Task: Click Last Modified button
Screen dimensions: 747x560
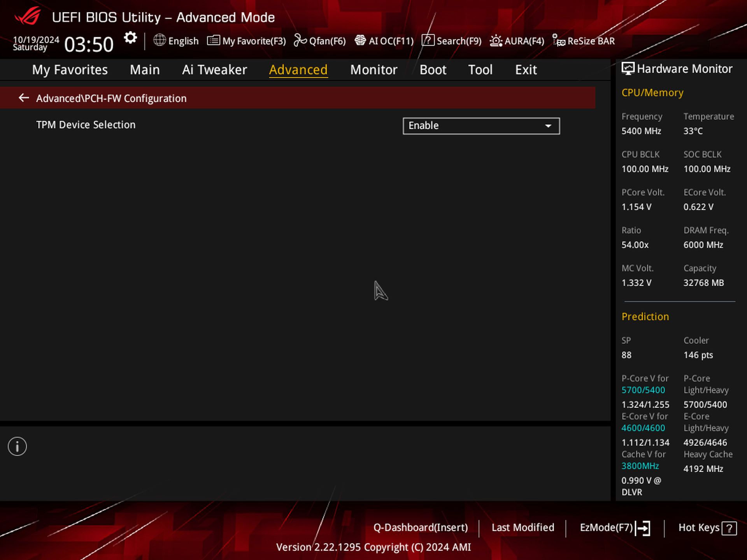Action: (523, 528)
